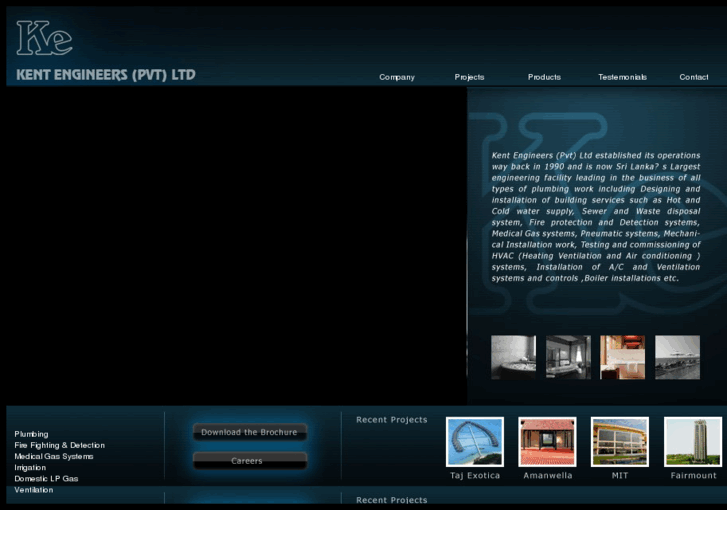Open the Amanwella project thumbnail
The width and height of the screenshot is (727, 545).
click(x=547, y=442)
